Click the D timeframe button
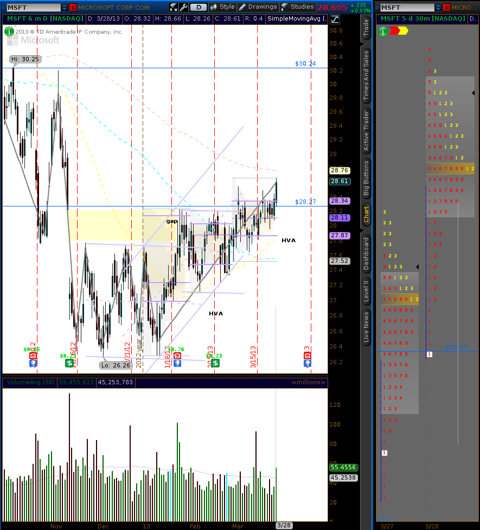 (x=198, y=7)
